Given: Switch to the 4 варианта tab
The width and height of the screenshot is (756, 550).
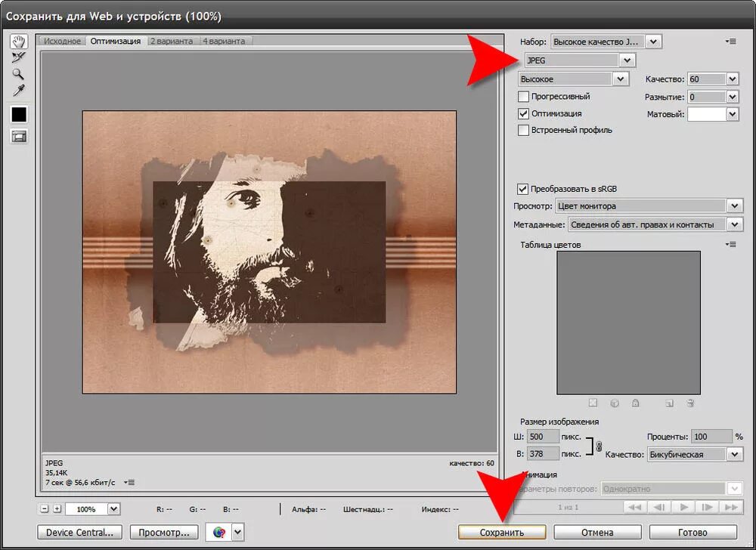Looking at the screenshot, I should pos(224,41).
